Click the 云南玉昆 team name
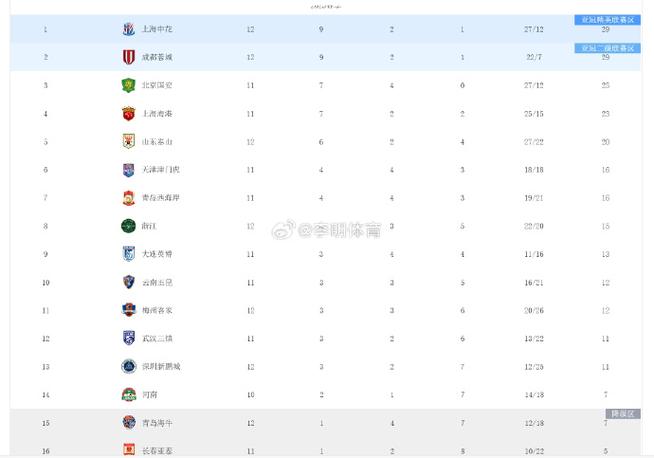 tap(157, 282)
